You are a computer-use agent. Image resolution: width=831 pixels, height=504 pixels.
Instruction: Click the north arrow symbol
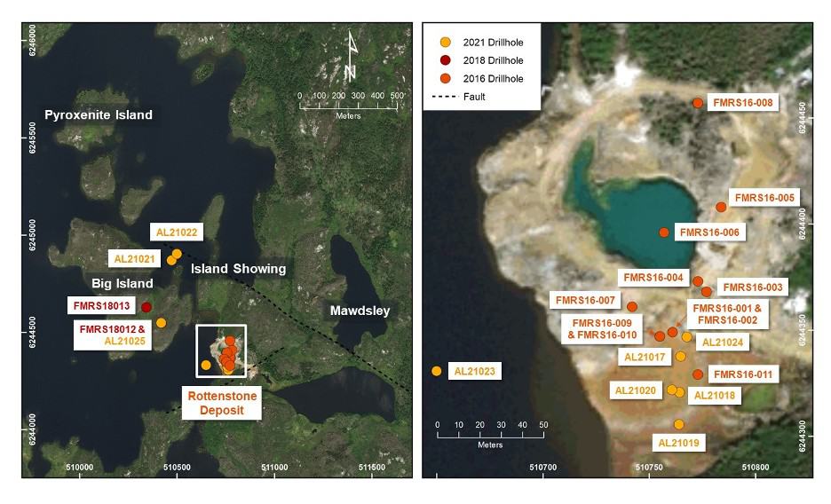click(x=352, y=54)
